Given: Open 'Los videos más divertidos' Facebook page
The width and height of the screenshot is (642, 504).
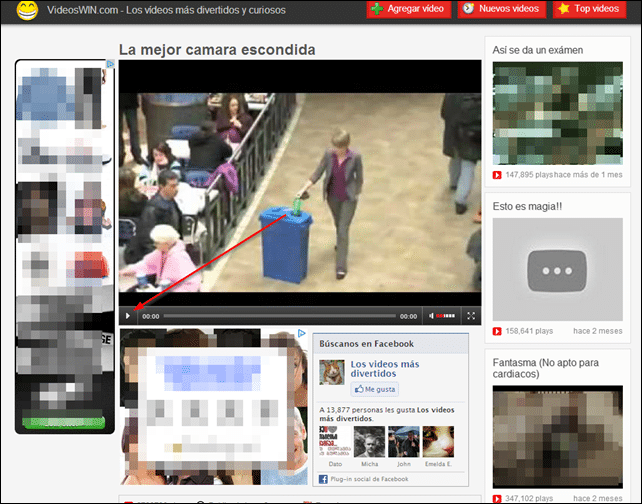Looking at the screenshot, I should coord(385,368).
